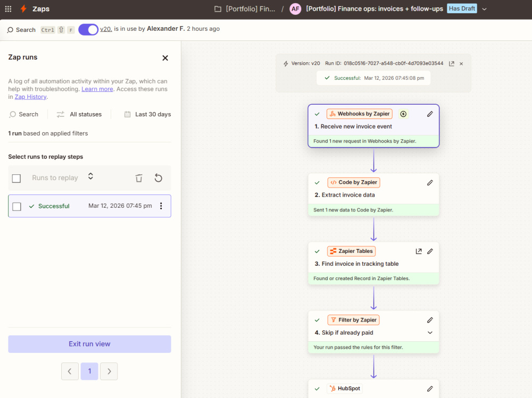Select page 1 of runs

(89, 371)
